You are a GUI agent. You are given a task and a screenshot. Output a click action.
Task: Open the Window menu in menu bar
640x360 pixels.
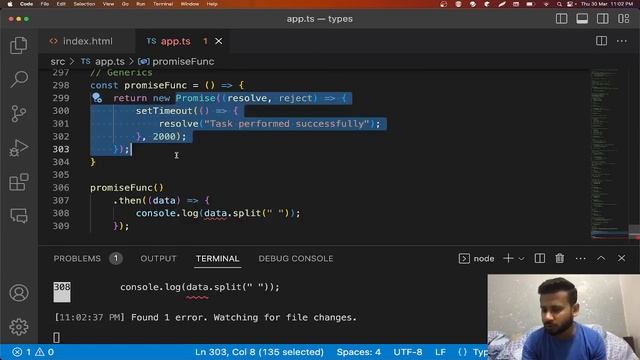pos(190,4)
